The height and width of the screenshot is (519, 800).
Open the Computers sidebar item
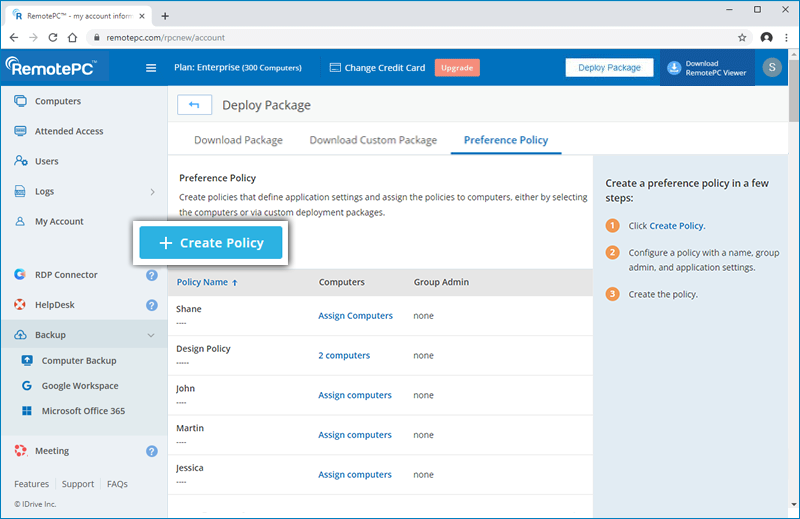pyautogui.click(x=57, y=101)
